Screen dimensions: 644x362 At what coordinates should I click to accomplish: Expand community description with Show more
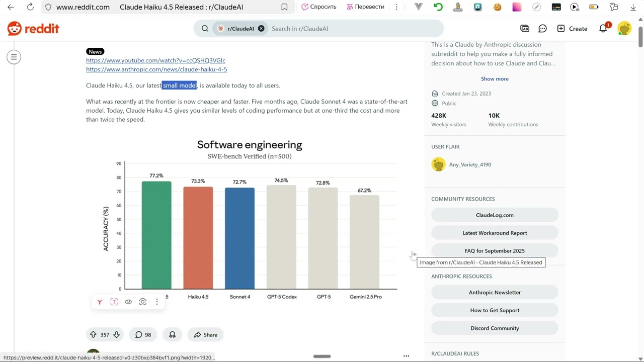[495, 79]
